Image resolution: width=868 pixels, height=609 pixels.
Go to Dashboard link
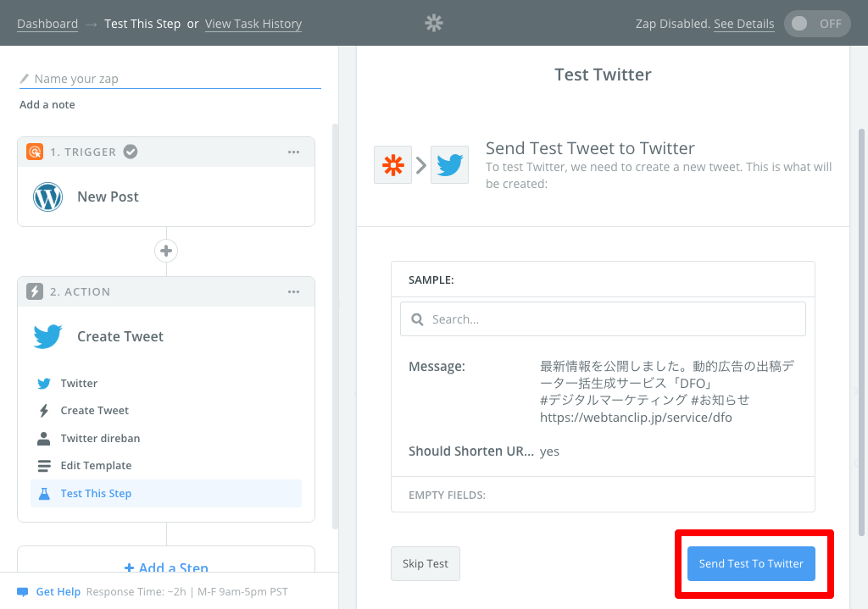(x=47, y=24)
